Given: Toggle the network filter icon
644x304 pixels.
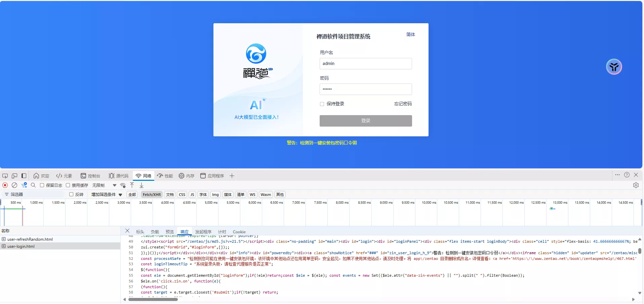Looking at the screenshot, I should [24, 185].
